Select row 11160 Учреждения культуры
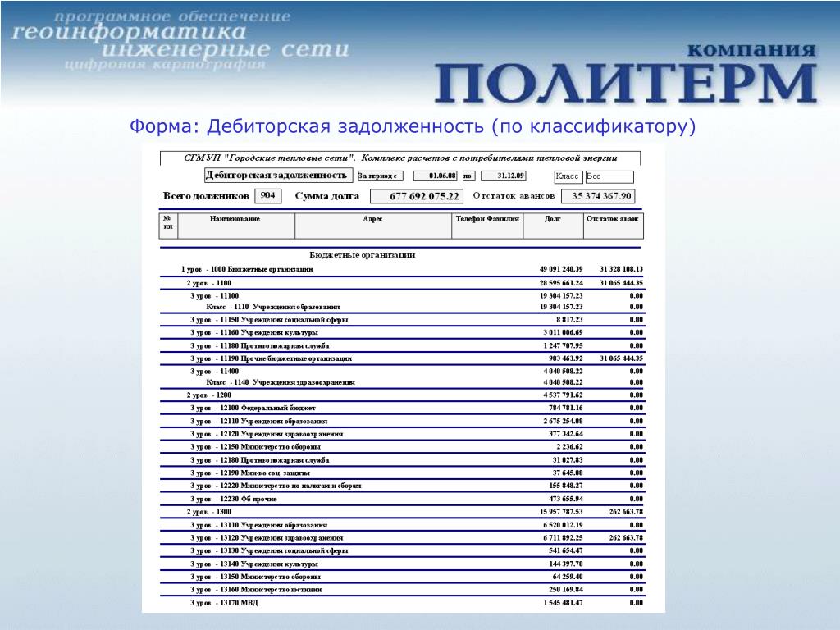Screen dimensions: 840x630 402,333
